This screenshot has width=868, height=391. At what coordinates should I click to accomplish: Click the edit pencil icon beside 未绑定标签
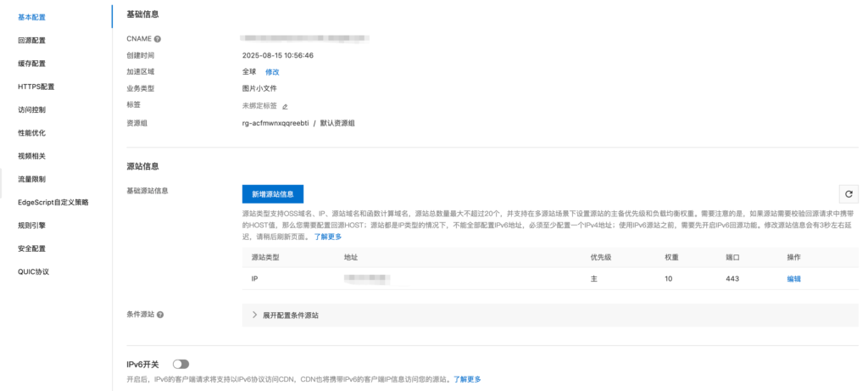(285, 107)
